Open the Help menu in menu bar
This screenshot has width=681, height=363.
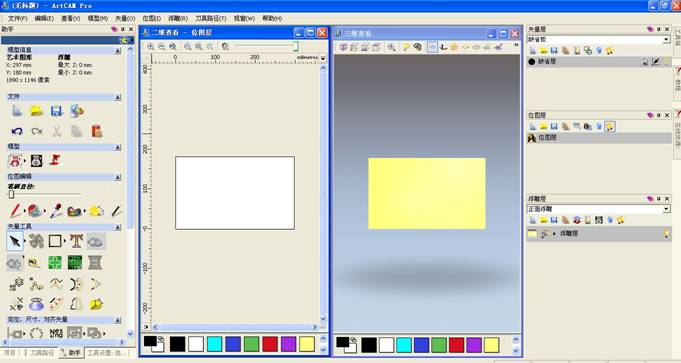[272, 18]
